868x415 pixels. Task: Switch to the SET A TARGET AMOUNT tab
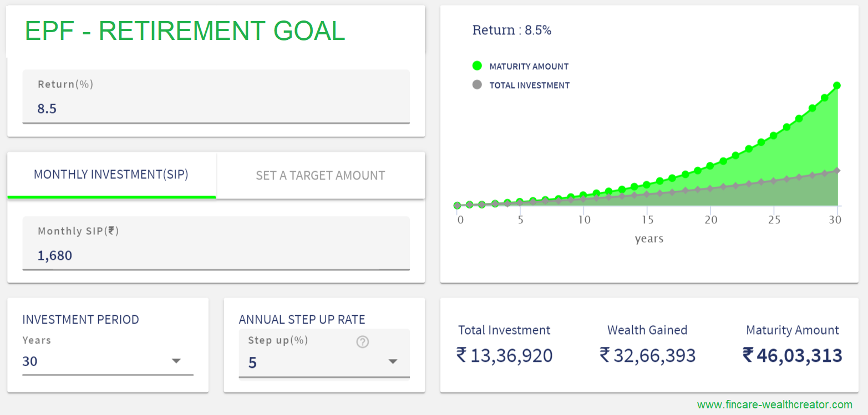[321, 175]
